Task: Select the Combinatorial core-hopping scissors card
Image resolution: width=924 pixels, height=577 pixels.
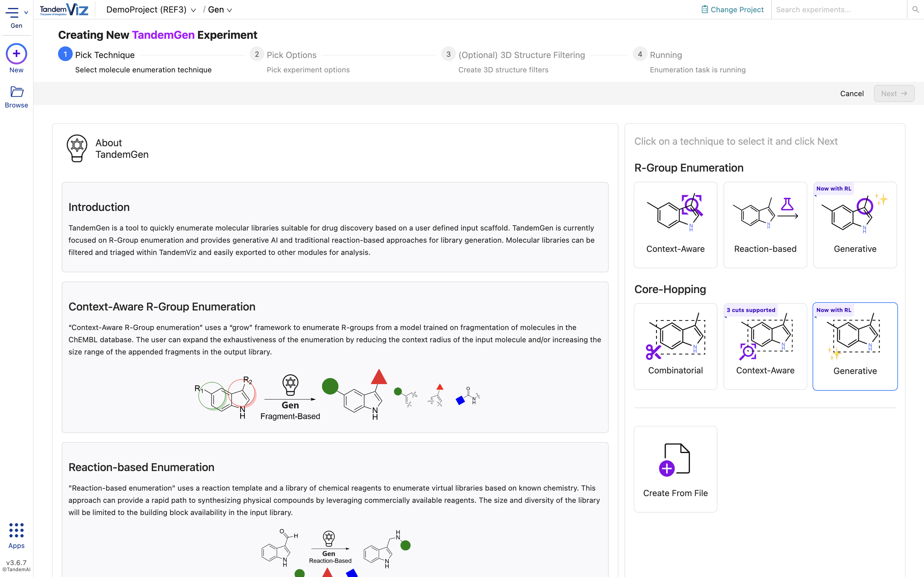Action: pos(675,346)
